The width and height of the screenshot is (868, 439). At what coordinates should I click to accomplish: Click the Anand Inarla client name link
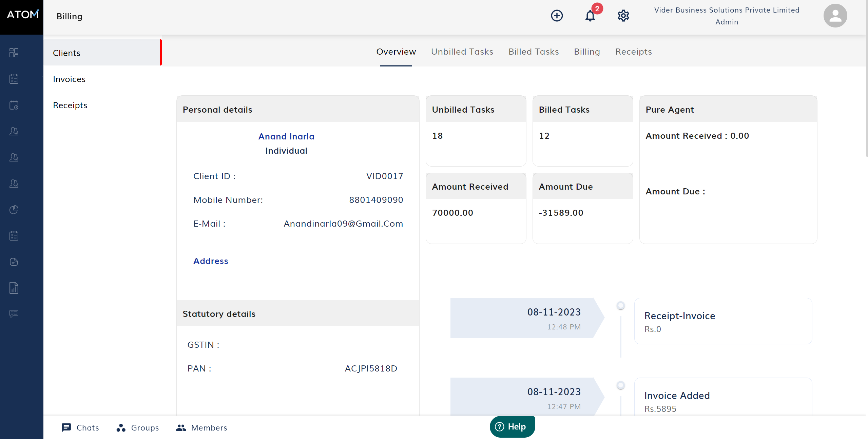point(286,136)
